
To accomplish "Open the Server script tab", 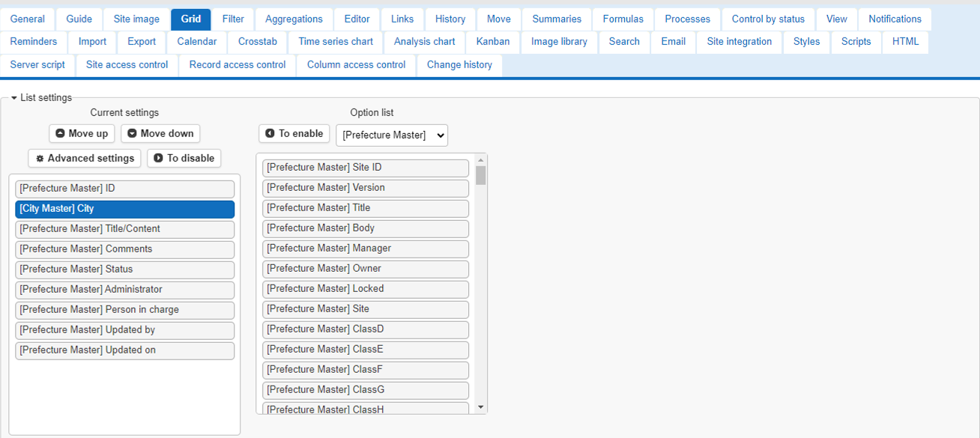I will pos(37,65).
